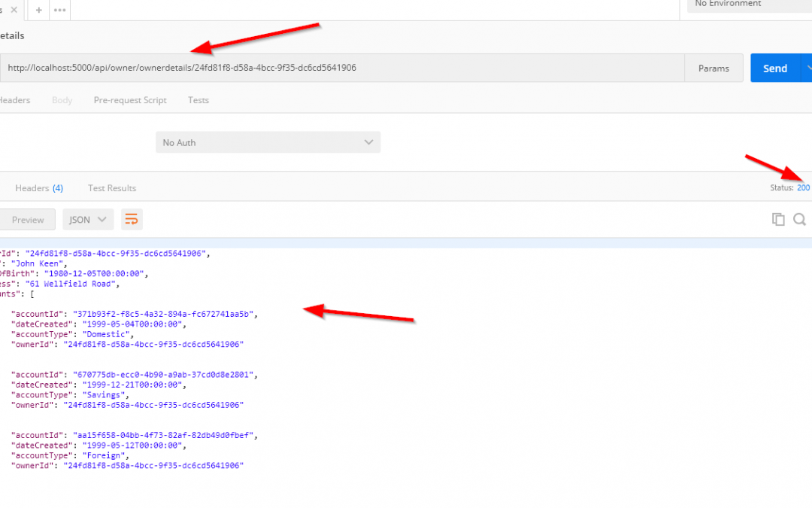Image resolution: width=812 pixels, height=508 pixels.
Task: Open the three-dots tab options menu
Action: (x=59, y=11)
